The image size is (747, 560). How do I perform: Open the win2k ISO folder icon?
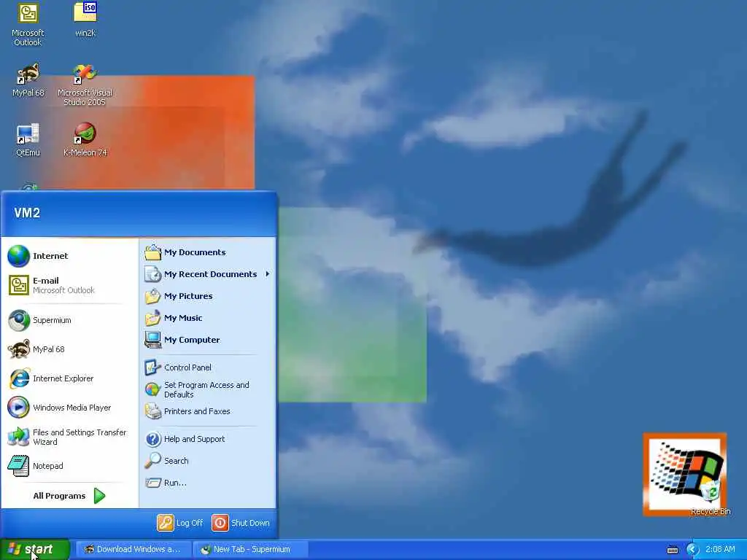[x=85, y=20]
